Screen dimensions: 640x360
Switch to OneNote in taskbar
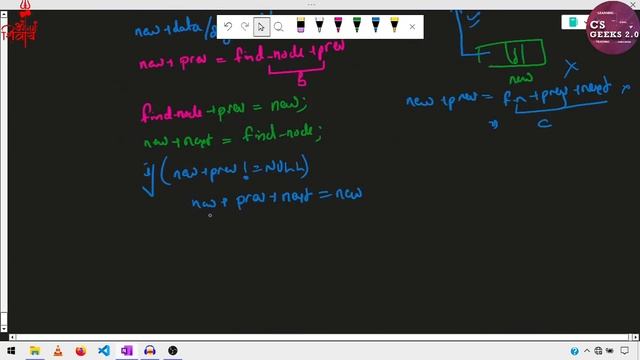click(127, 351)
